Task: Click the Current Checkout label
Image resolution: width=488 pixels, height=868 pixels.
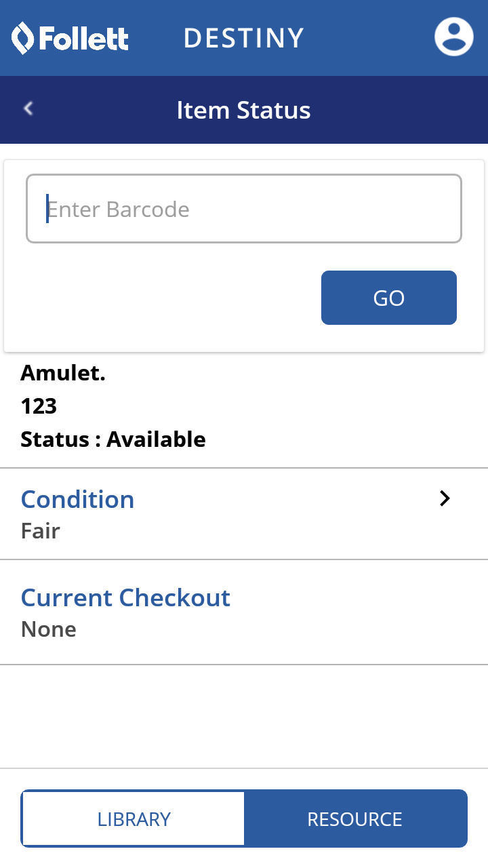Action: coord(126,597)
